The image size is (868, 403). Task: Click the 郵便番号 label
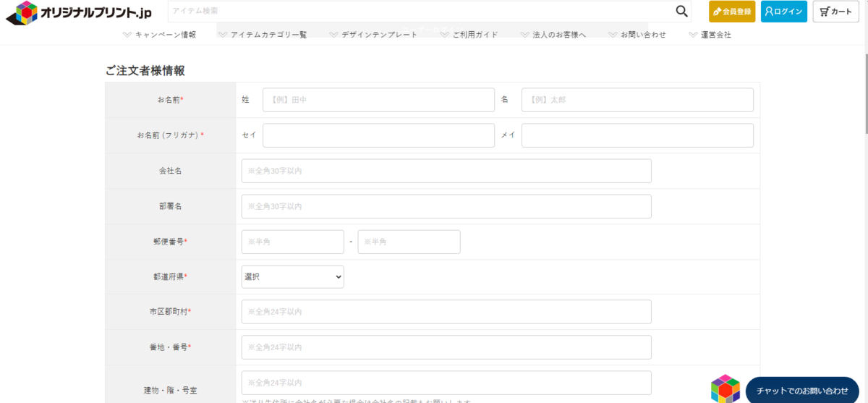click(170, 242)
